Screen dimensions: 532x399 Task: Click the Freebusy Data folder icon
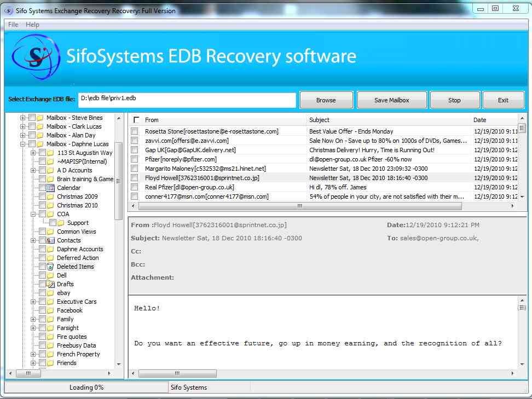[50, 345]
